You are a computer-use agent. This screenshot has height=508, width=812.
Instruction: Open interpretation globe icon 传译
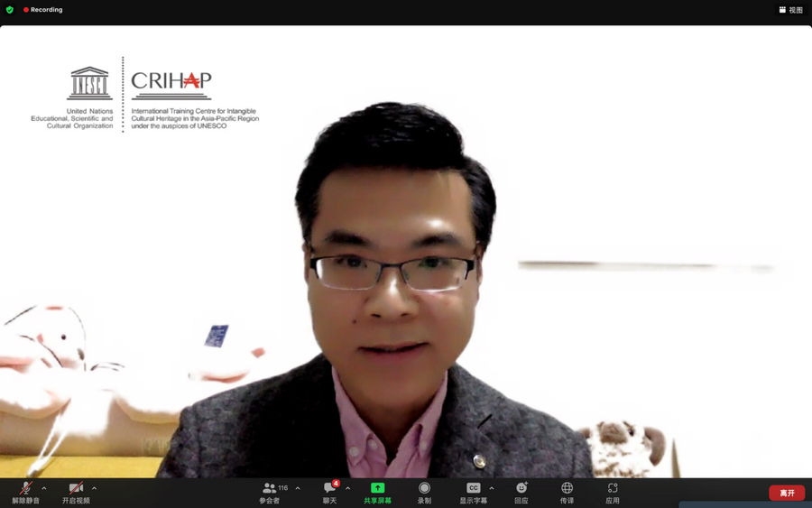pyautogui.click(x=567, y=488)
